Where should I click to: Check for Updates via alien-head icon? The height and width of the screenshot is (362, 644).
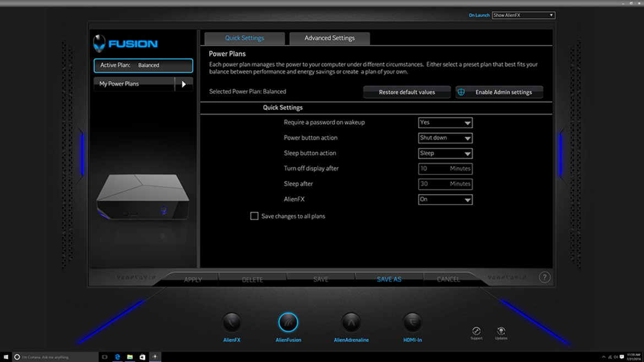click(501, 331)
